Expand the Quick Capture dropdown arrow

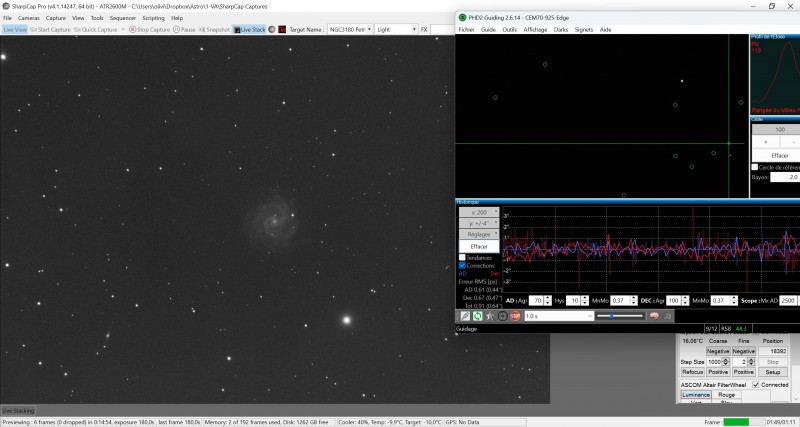point(123,30)
